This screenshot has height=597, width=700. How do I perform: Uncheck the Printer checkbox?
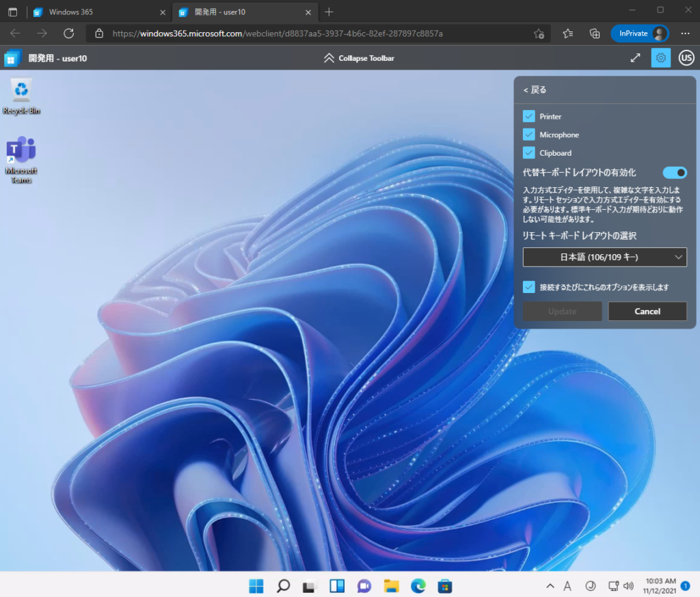point(528,116)
